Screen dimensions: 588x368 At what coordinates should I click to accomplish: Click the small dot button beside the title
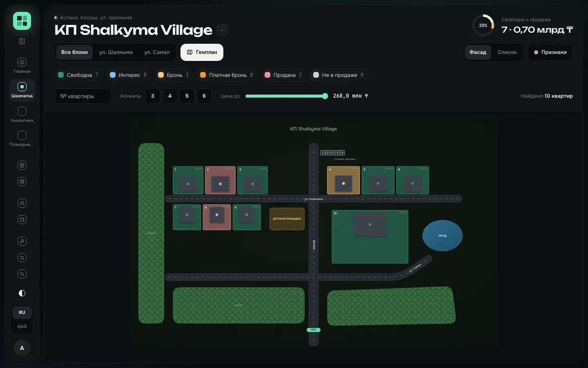pyautogui.click(x=222, y=30)
